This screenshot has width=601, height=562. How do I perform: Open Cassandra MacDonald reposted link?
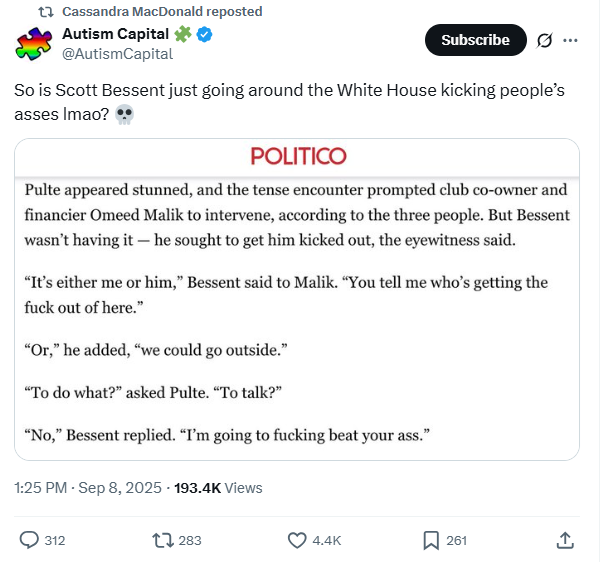point(162,11)
